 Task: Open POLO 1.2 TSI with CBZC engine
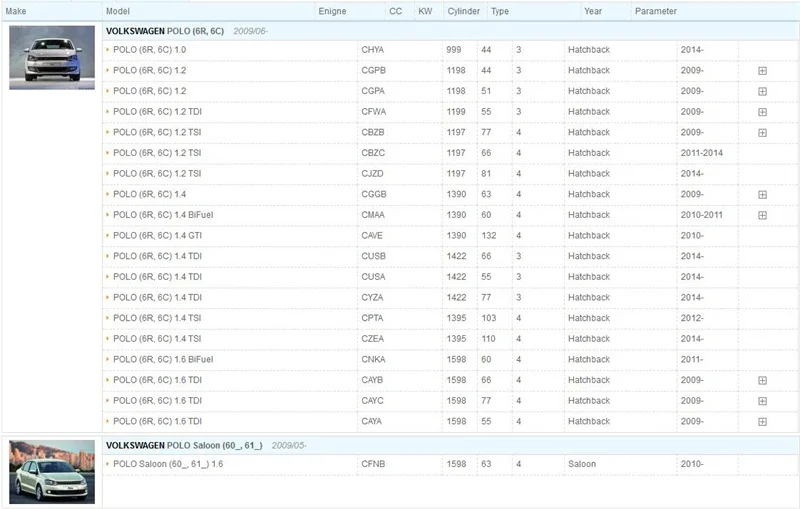[x=157, y=153]
